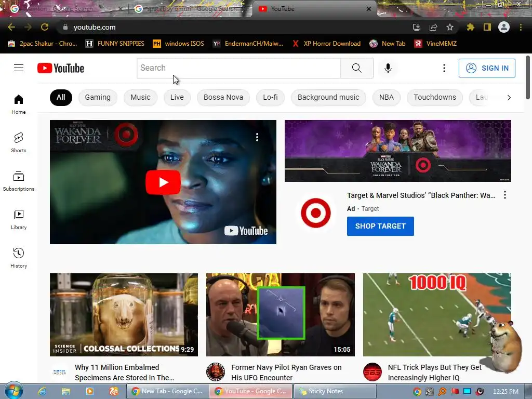Open the FUNNY SNIPPIES bookmark
The height and width of the screenshot is (399, 532).
[115, 44]
